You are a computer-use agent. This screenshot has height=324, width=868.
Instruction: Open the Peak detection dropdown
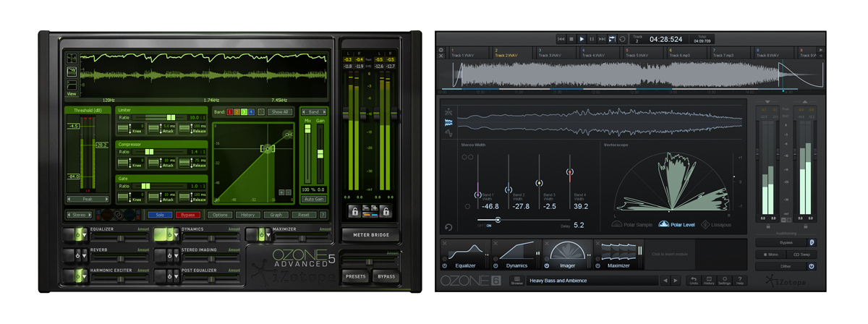click(88, 199)
